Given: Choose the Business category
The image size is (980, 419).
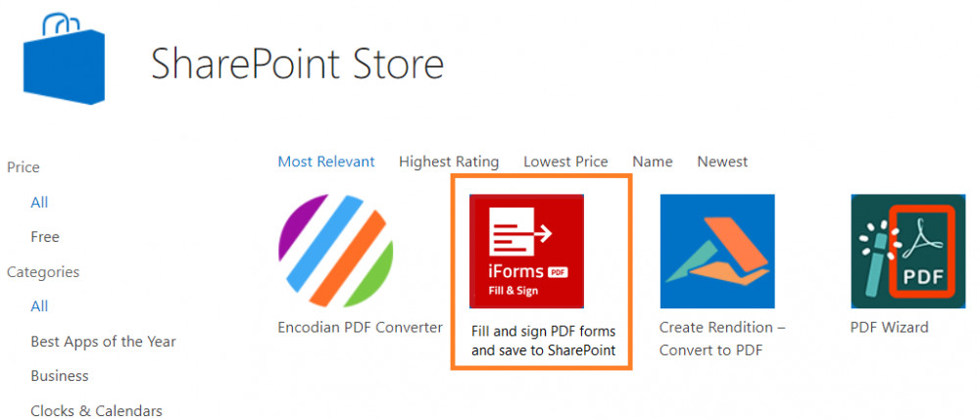Looking at the screenshot, I should pos(60,376).
